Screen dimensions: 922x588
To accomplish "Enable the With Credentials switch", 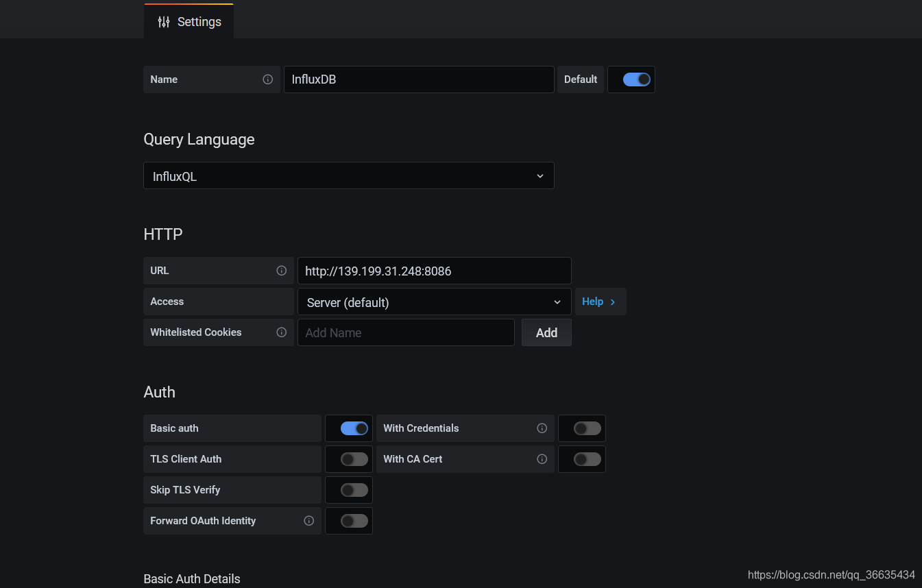I will point(587,428).
